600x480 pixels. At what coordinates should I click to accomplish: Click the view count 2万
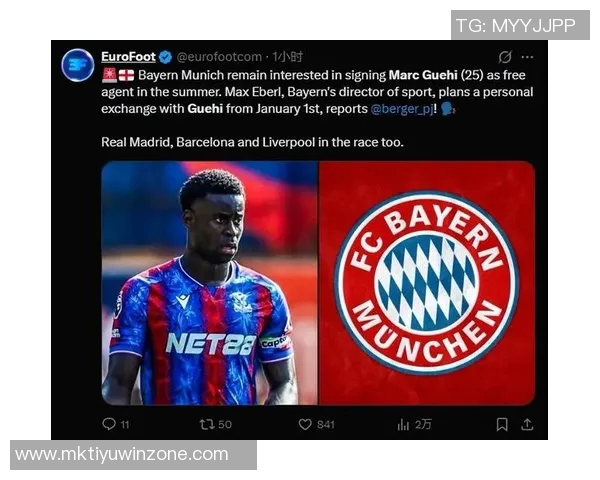[423, 424]
